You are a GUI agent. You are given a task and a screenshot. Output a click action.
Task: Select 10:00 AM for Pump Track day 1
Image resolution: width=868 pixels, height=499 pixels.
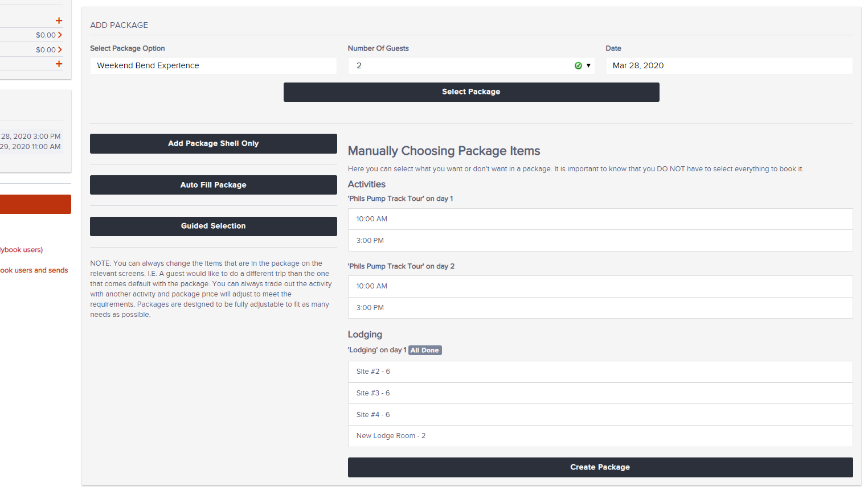coord(600,219)
